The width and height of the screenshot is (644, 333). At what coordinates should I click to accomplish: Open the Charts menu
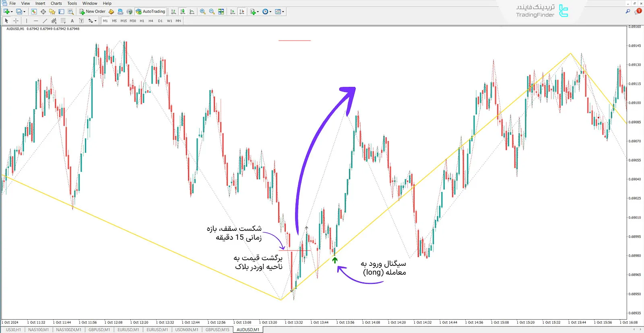click(56, 3)
